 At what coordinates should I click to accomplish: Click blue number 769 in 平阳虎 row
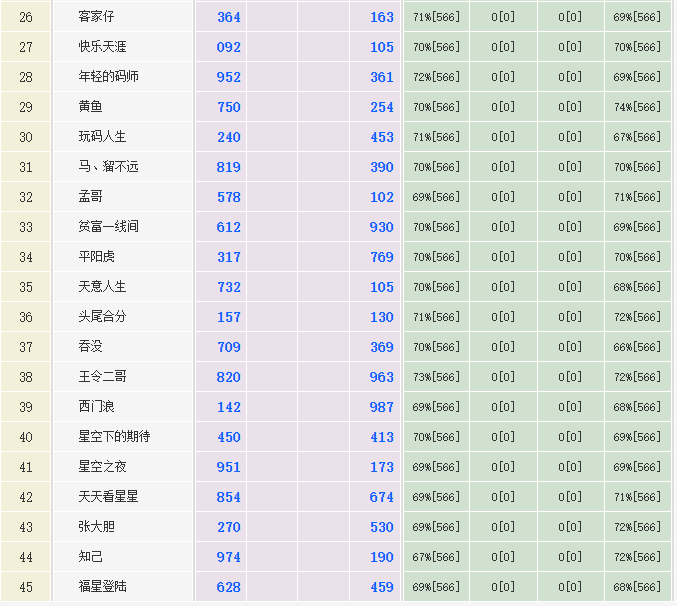click(x=381, y=257)
